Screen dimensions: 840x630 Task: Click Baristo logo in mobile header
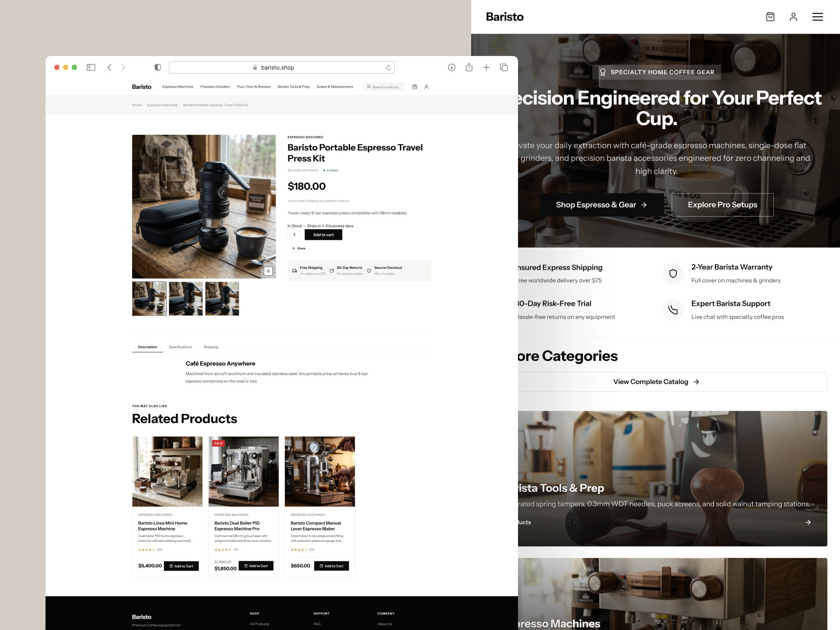click(x=505, y=17)
